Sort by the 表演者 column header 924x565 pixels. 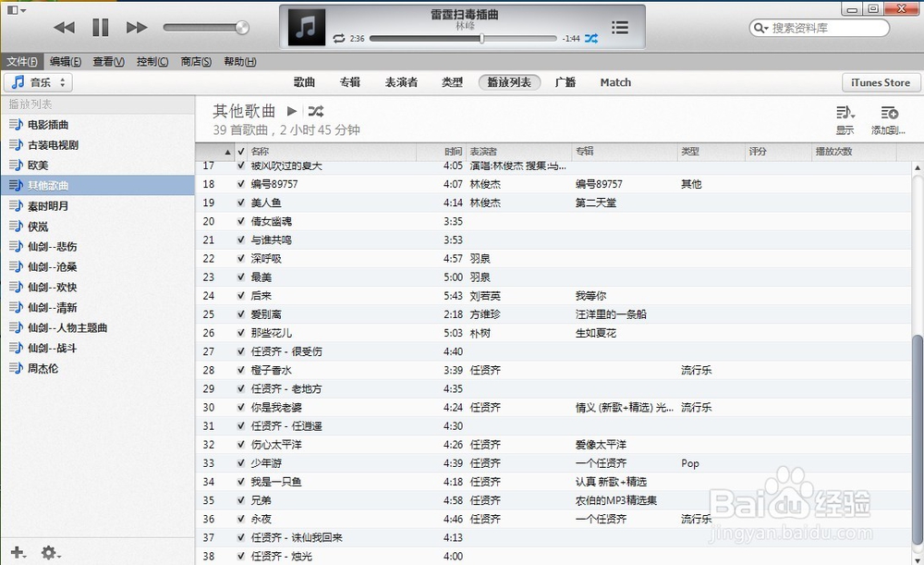pos(518,152)
